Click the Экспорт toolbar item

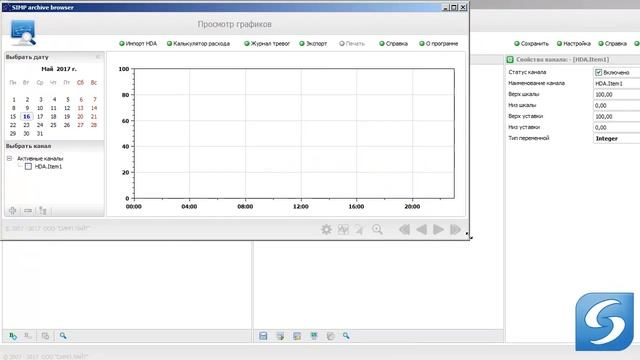coord(313,44)
